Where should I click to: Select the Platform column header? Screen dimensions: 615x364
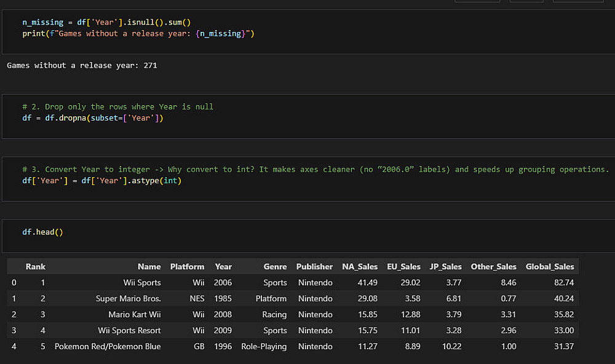pos(187,267)
